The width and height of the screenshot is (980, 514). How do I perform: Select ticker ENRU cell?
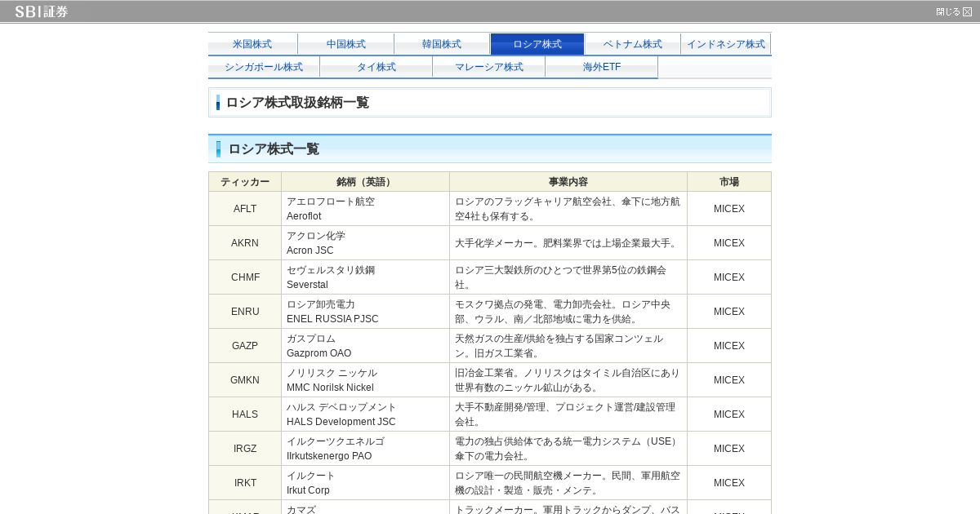pyautogui.click(x=245, y=312)
